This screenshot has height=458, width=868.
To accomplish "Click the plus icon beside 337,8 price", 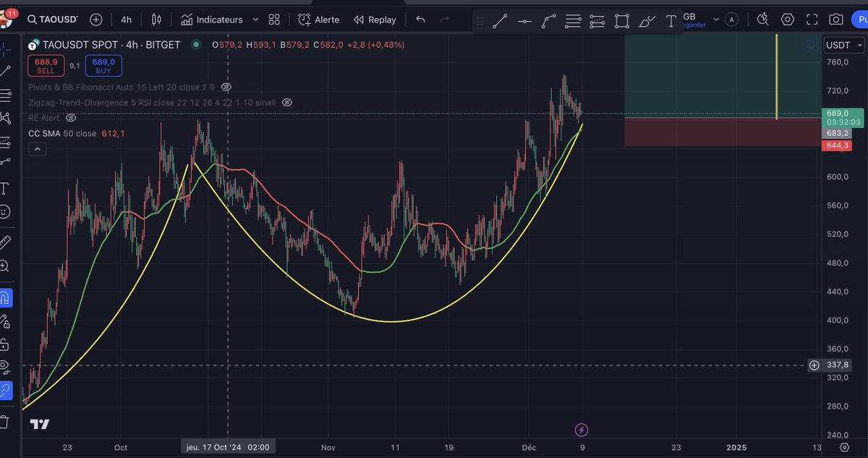I will 814,365.
